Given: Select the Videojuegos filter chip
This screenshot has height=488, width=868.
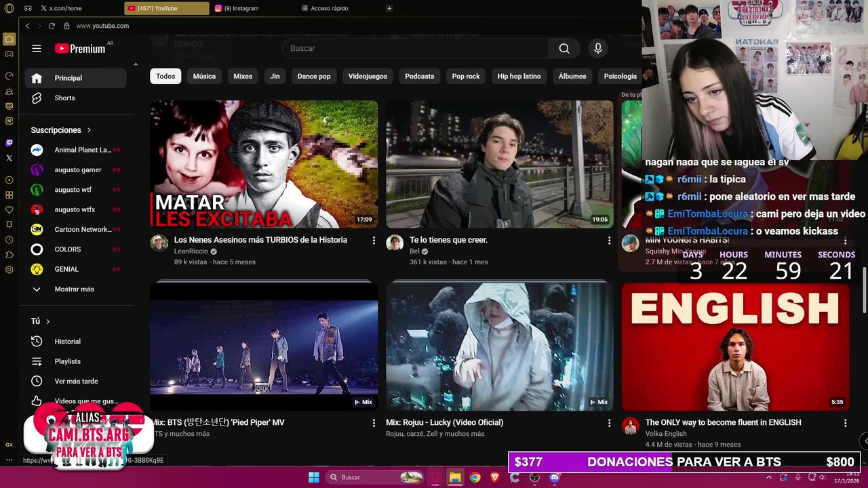Looking at the screenshot, I should tap(368, 77).
